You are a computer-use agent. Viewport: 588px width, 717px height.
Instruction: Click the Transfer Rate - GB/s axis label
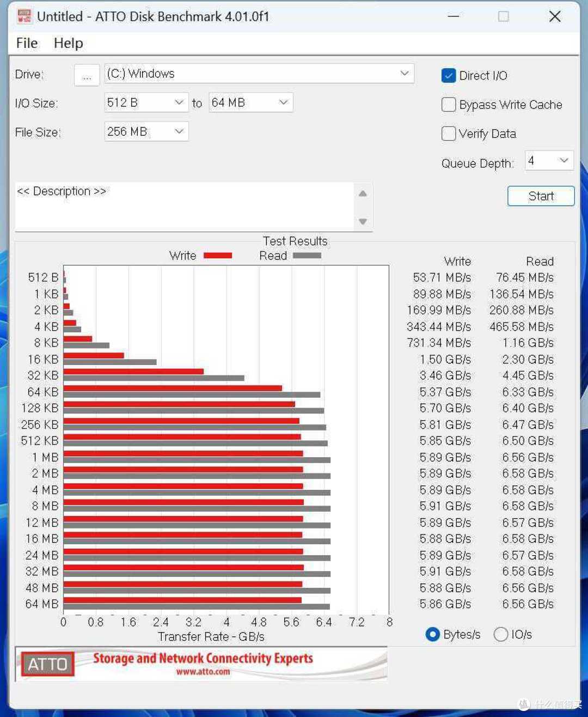[211, 637]
